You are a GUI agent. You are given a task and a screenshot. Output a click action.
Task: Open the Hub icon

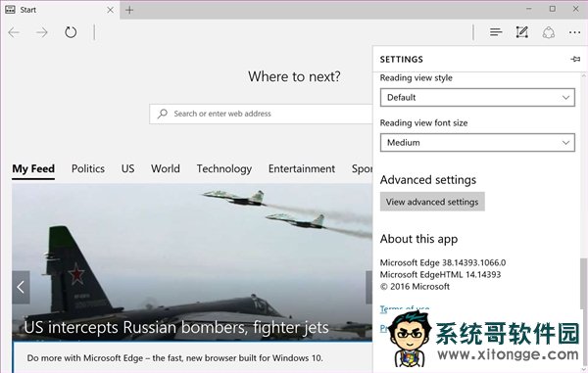[x=496, y=32]
